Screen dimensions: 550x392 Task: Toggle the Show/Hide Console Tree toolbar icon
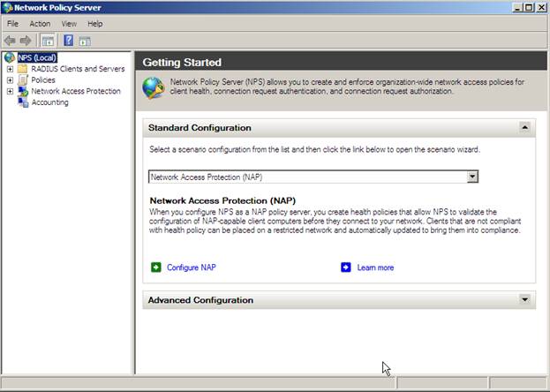pyautogui.click(x=48, y=40)
